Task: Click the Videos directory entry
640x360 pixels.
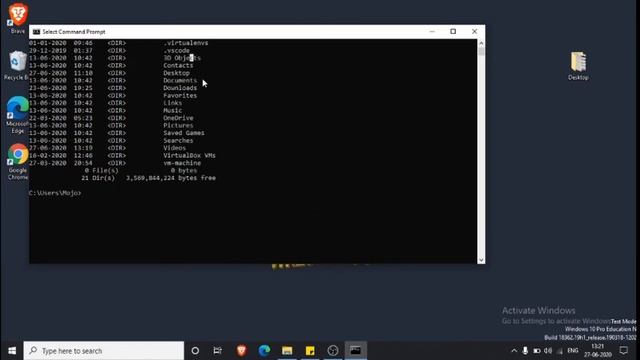Action: [x=175, y=148]
